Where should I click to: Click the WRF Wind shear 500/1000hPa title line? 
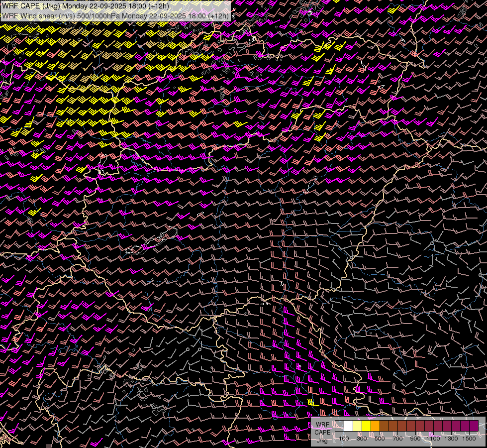point(115,16)
